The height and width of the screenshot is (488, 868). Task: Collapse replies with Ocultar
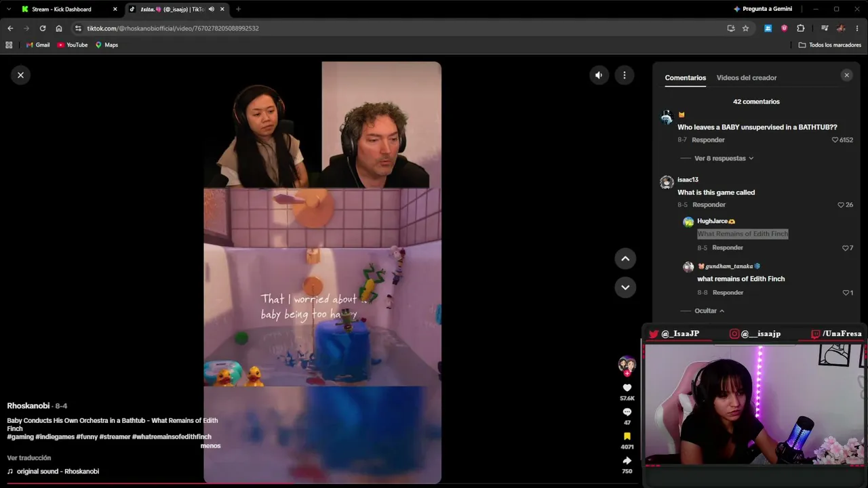tap(711, 311)
